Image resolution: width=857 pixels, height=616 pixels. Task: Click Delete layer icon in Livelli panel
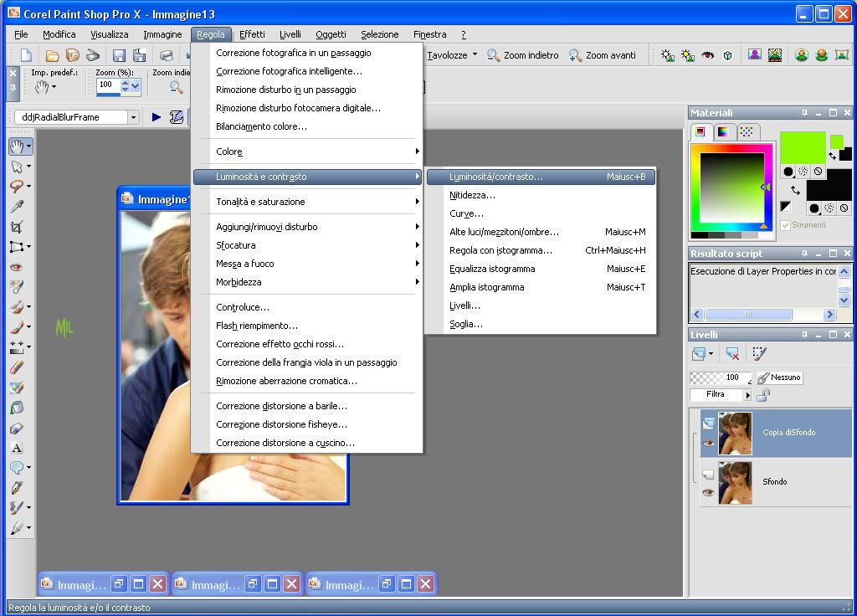732,354
